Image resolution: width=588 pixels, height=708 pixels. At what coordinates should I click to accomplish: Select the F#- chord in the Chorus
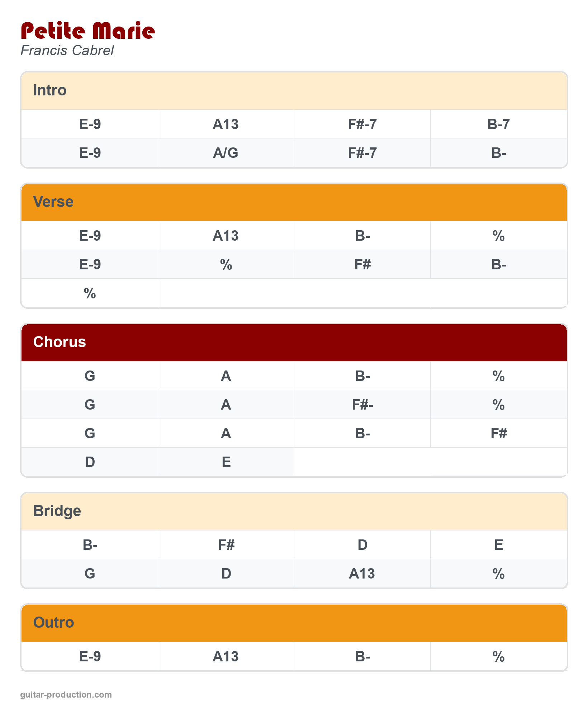coord(362,405)
